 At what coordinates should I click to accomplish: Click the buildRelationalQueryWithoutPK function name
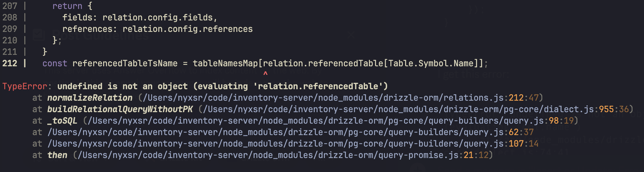(120, 109)
